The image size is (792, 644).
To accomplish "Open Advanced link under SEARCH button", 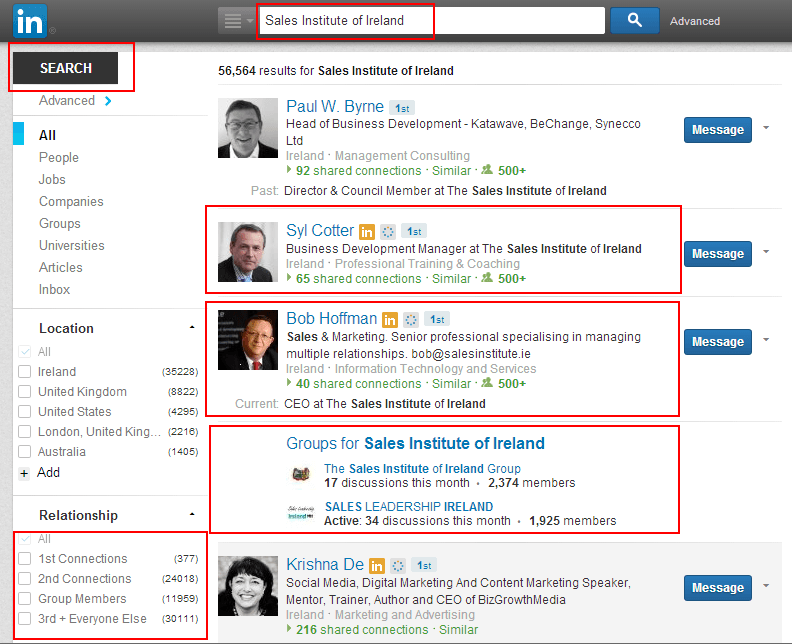I will click(75, 101).
